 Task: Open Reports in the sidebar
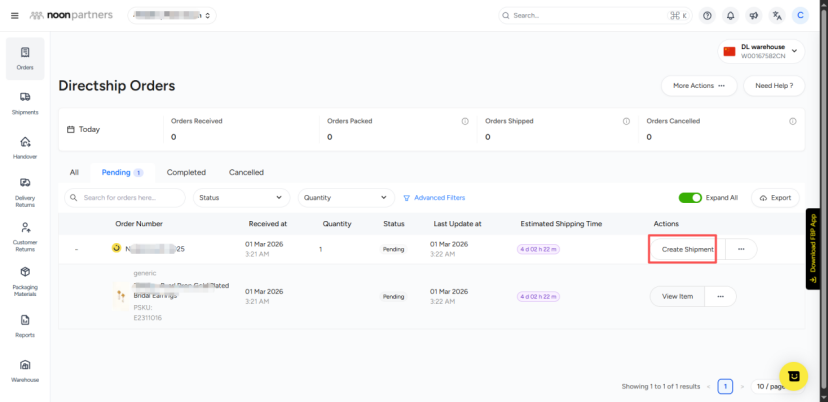pos(25,326)
